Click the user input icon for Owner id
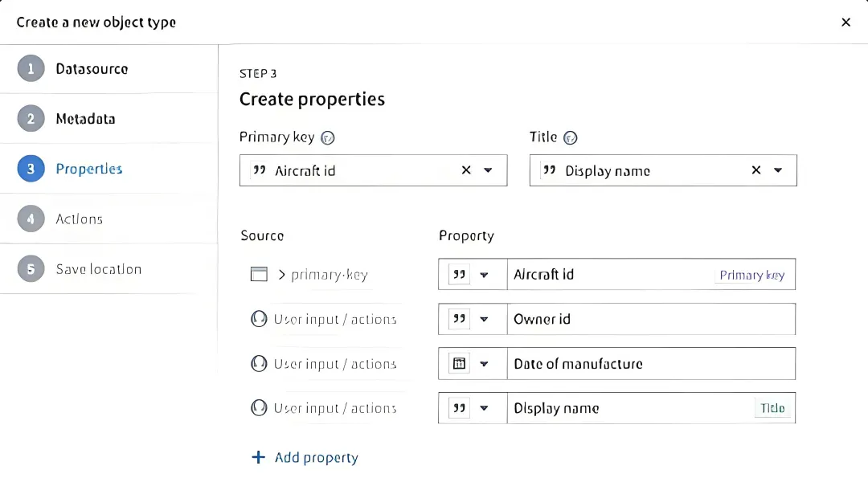 (x=259, y=319)
